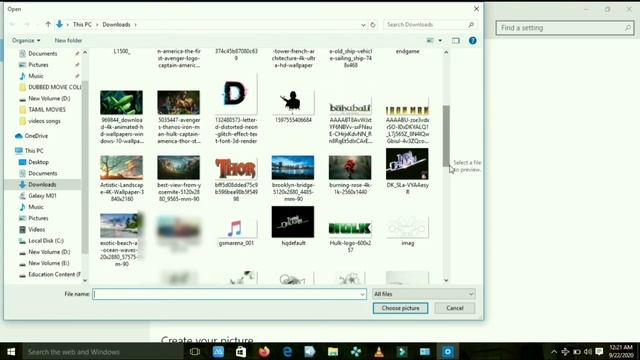This screenshot has width=640, height=360.
Task: Click the navigation pane scrollbar
Action: click(x=85, y=167)
